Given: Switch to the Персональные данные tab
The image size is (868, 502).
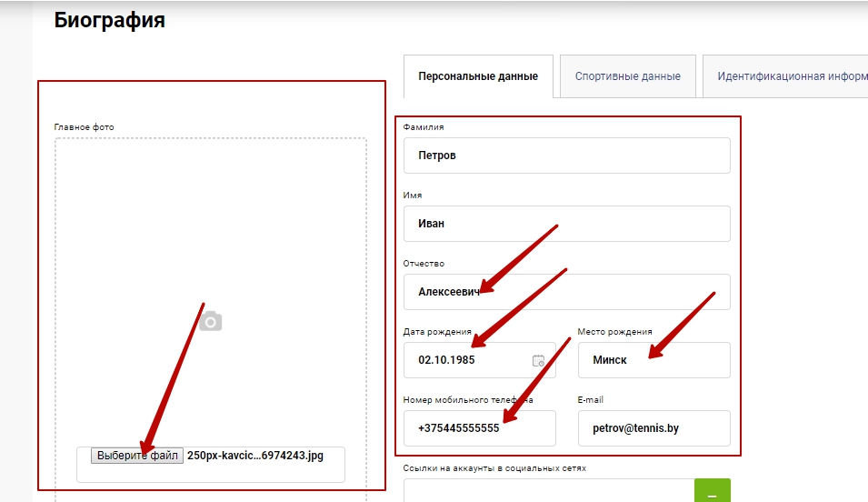Looking at the screenshot, I should point(478,76).
